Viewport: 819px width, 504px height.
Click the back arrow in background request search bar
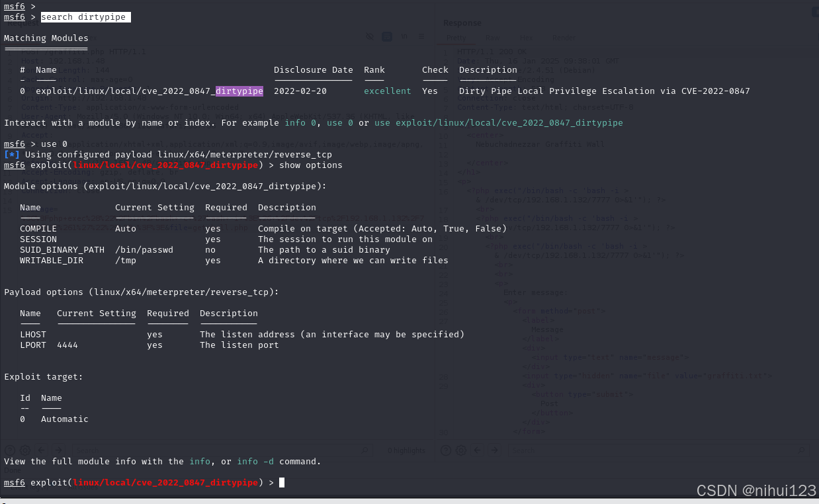[x=42, y=450]
